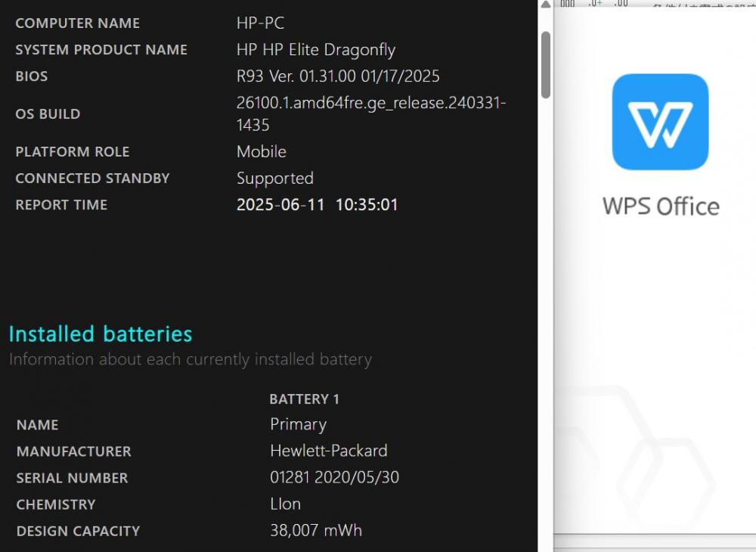This screenshot has height=552, width=756.
Task: Select the report date "2025-06-11"
Action: point(280,205)
